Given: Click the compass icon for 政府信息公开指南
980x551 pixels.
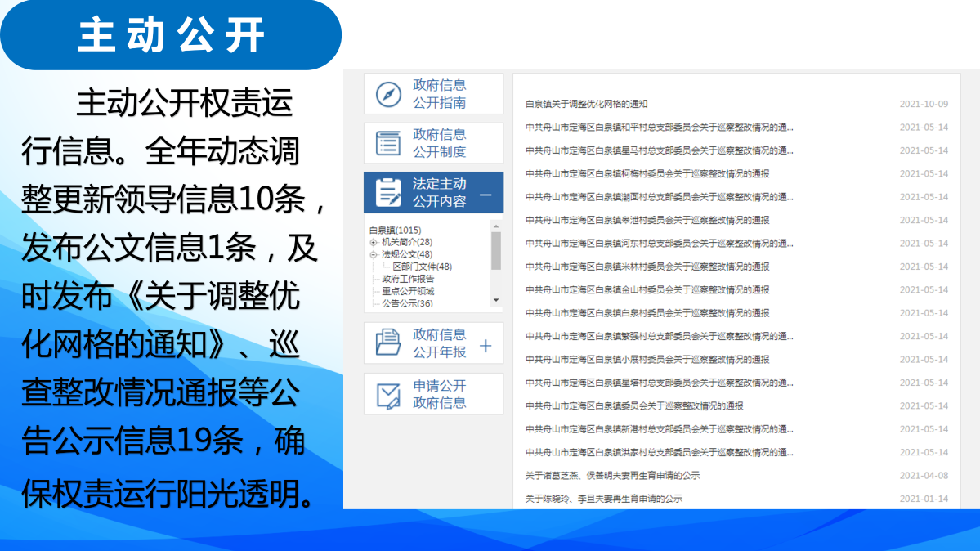Looking at the screenshot, I should click(388, 94).
